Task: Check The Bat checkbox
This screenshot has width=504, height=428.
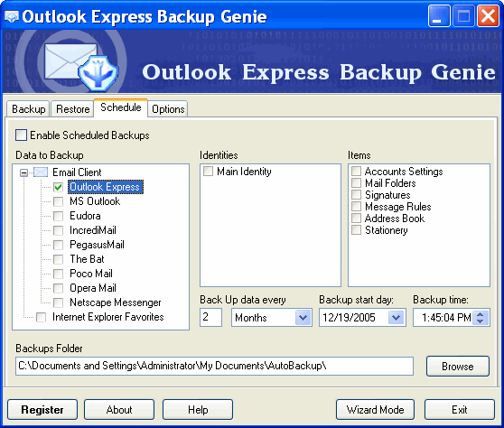Action: point(58,259)
